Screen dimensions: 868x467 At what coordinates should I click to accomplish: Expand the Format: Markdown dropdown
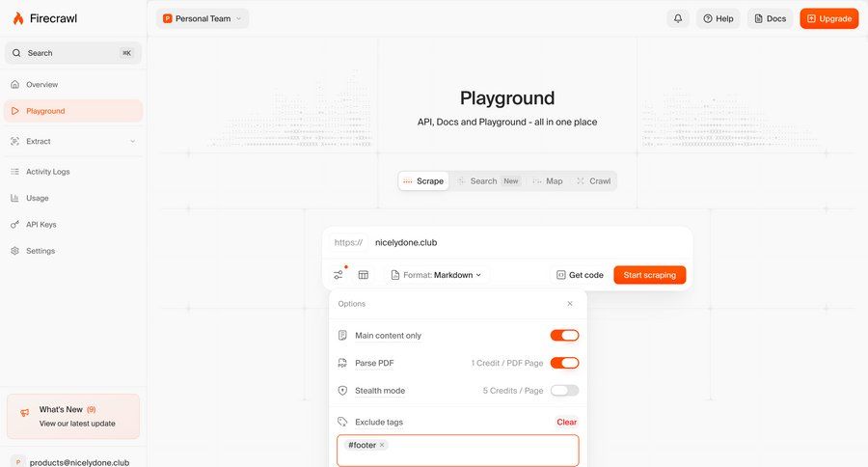click(x=437, y=275)
